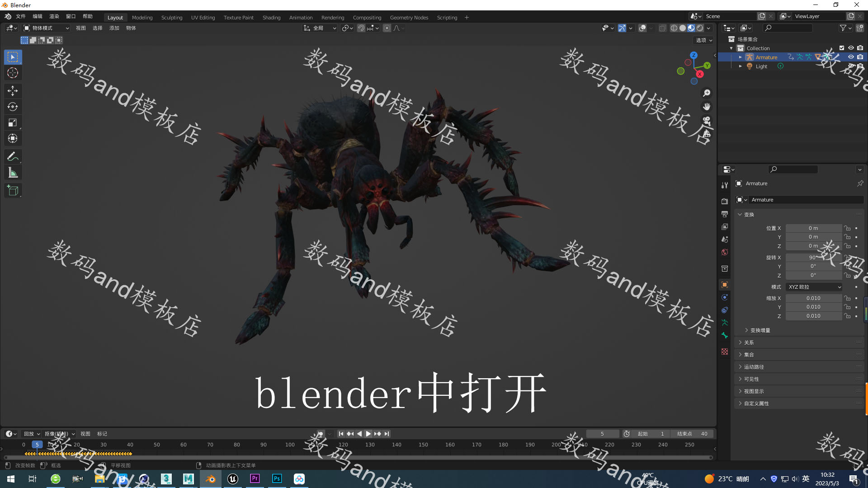Switch to rendered viewport shading
This screenshot has height=488, width=868.
point(700,28)
